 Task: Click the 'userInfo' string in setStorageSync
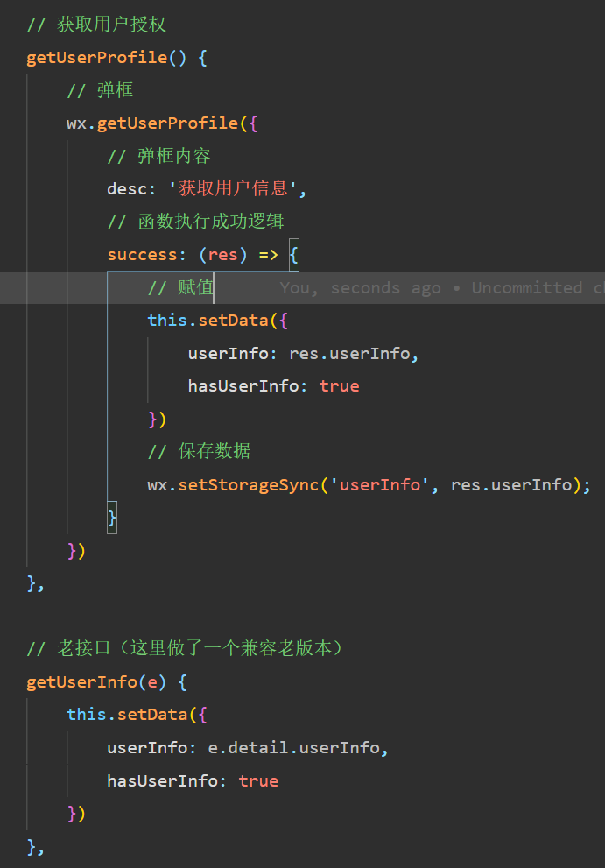tap(379, 485)
